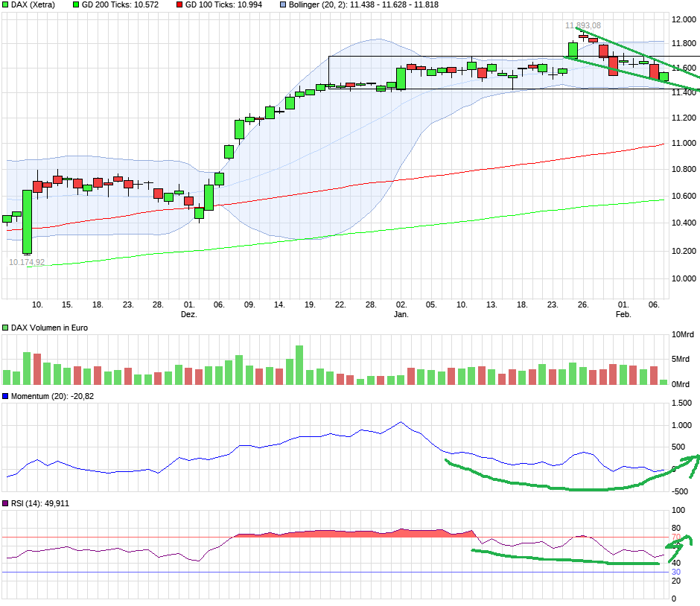The image size is (700, 606).
Task: Click the '26.' date label on time axis
Action: 583,304
